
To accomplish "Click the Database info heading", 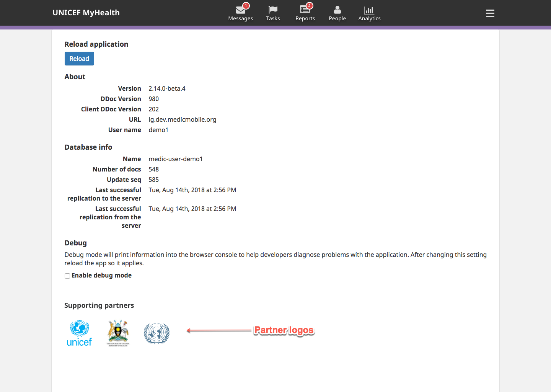I will (88, 147).
